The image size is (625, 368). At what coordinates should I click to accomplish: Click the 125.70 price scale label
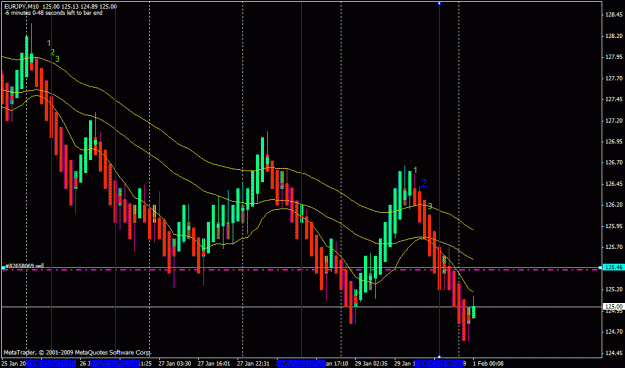pyautogui.click(x=613, y=247)
